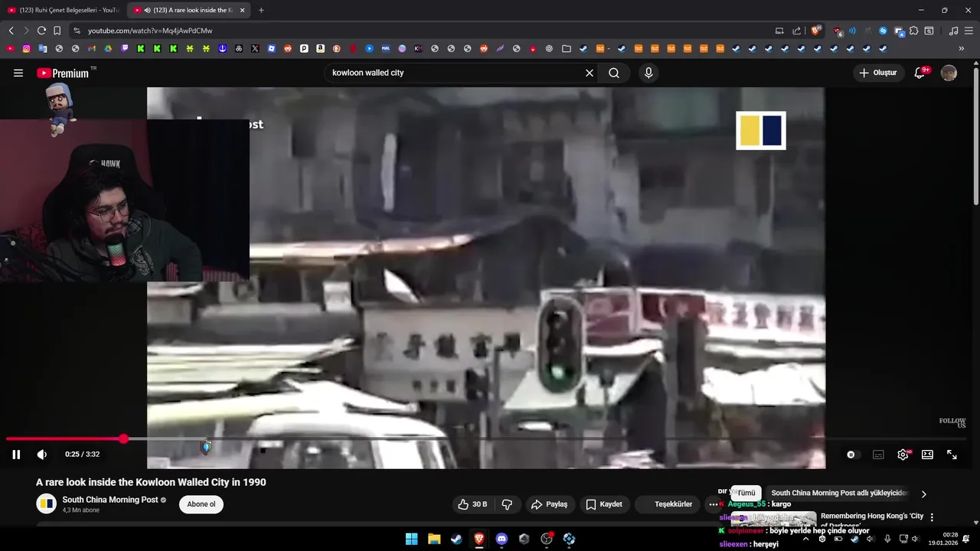Open video settings gear
The width and height of the screenshot is (980, 551).
coord(903,455)
